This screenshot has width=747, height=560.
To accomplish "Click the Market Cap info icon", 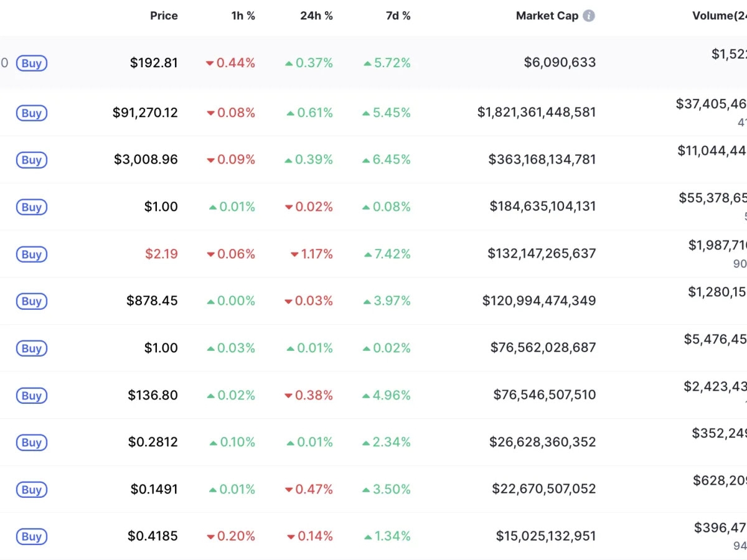I will point(588,16).
